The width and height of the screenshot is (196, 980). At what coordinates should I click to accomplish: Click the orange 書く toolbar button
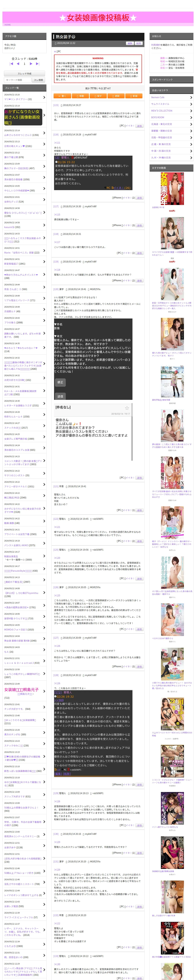[x=62, y=96]
